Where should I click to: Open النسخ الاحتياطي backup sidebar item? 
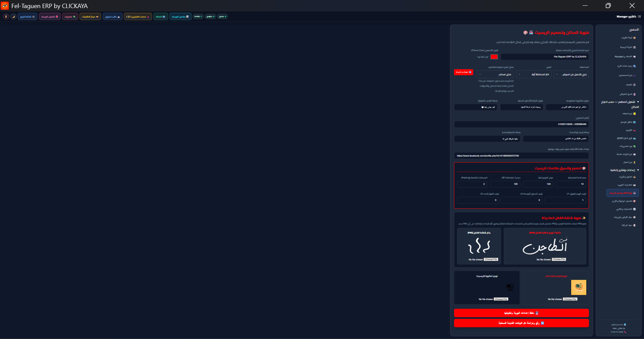click(627, 94)
